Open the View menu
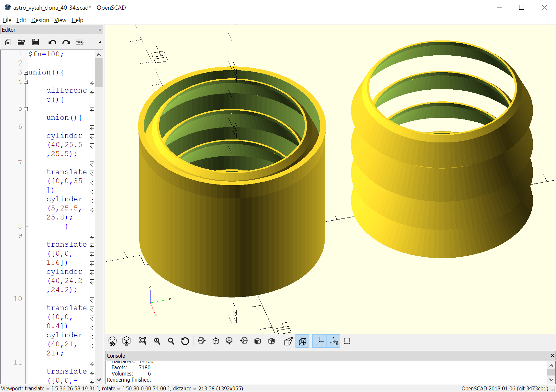 click(x=60, y=20)
